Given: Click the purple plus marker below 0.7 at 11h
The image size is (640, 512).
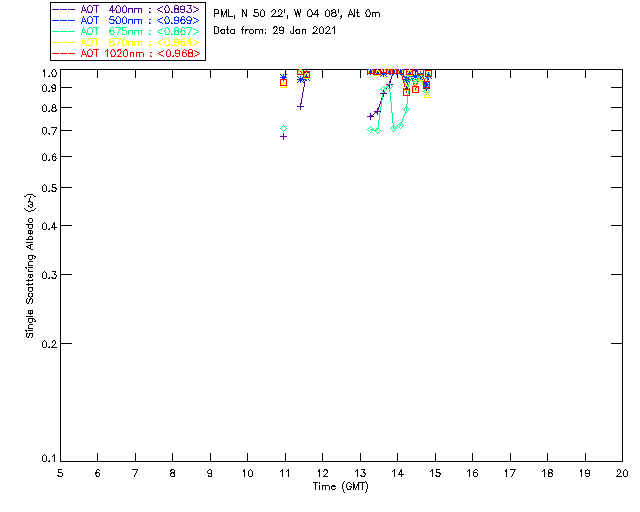Looking at the screenshot, I should pos(283,136).
